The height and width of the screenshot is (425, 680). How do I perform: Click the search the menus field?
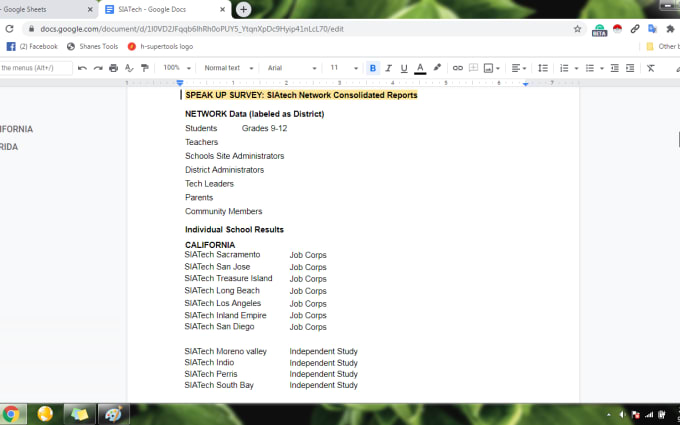click(x=36, y=68)
